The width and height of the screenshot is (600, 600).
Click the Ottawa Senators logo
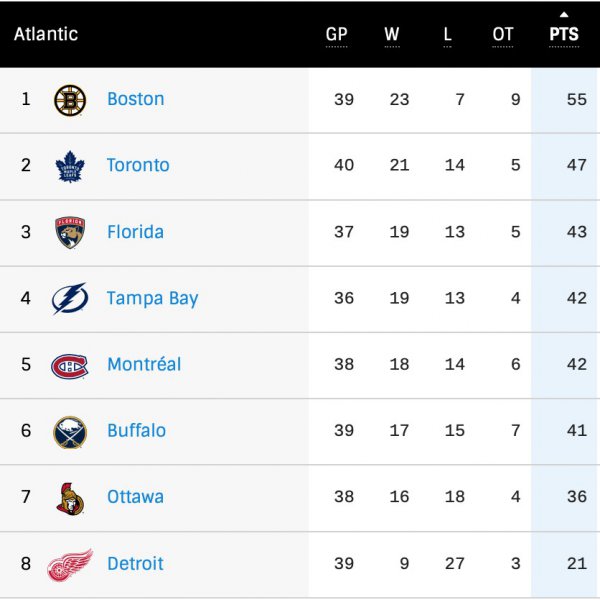(x=70, y=497)
